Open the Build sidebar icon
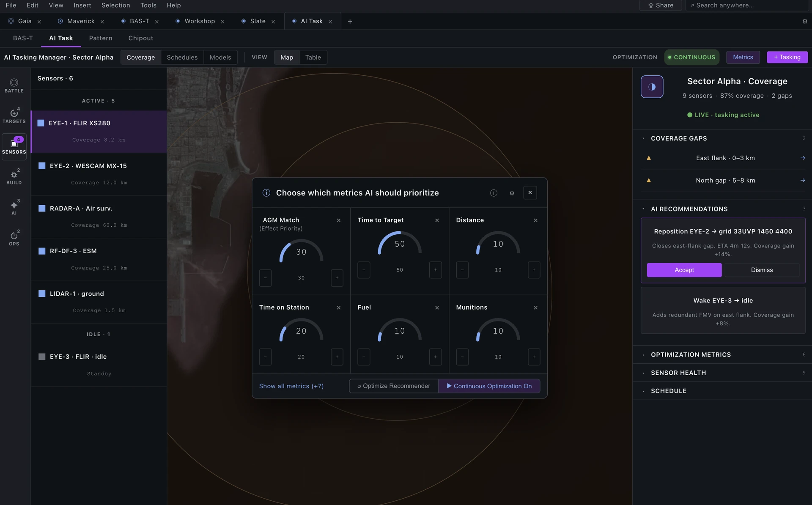 coord(14,177)
